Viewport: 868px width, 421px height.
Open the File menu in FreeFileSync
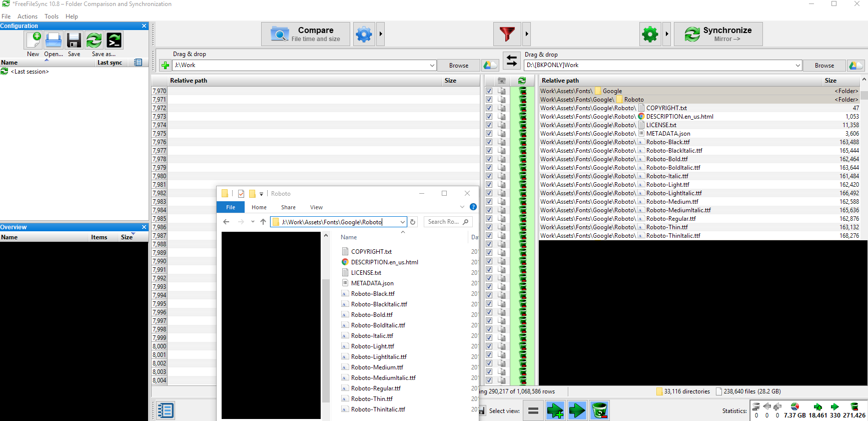[6, 17]
